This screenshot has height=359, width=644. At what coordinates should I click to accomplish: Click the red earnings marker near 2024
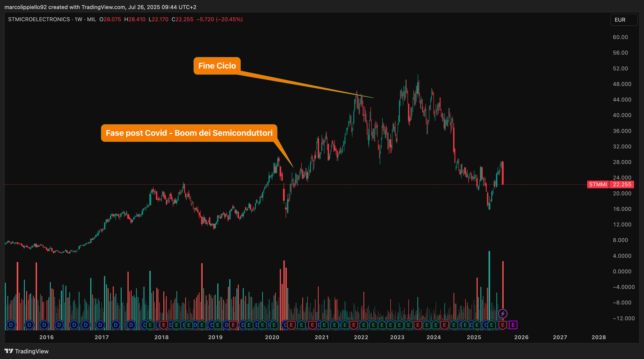(x=444, y=325)
